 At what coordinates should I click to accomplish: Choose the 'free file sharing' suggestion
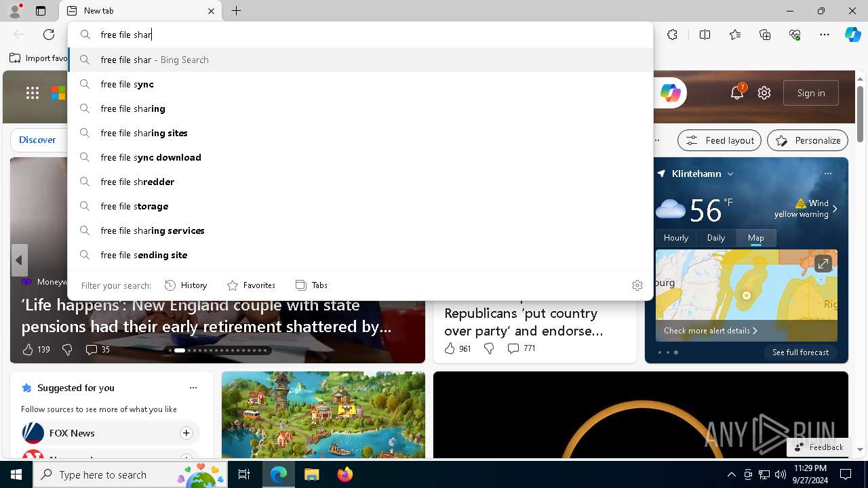point(360,108)
